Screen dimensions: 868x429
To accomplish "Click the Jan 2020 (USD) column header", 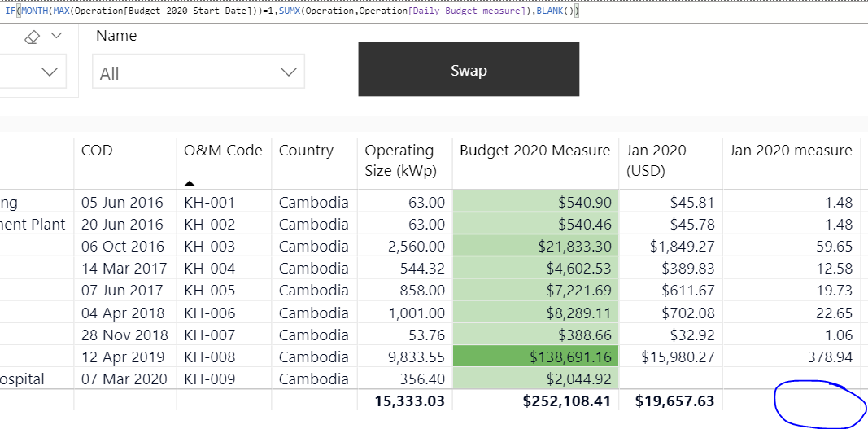I will pyautogui.click(x=656, y=160).
